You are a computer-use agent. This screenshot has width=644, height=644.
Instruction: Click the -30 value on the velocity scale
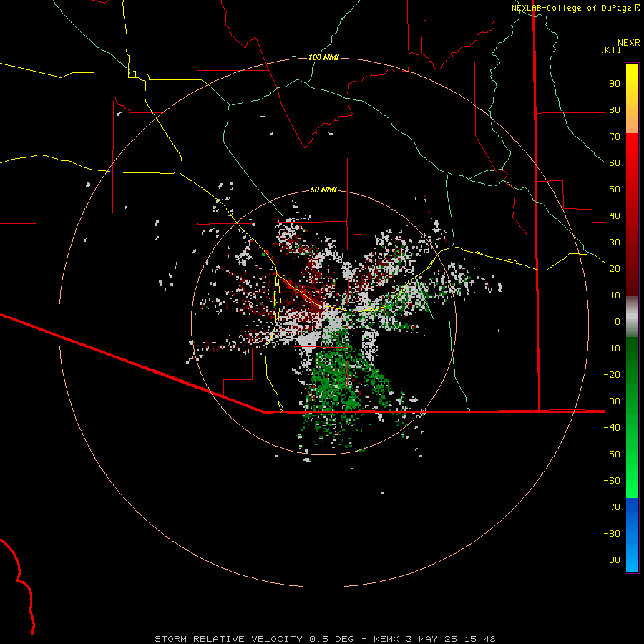[612, 401]
